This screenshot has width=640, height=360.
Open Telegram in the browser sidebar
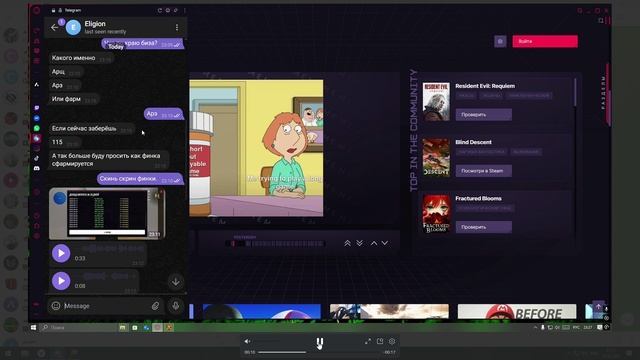(x=37, y=138)
